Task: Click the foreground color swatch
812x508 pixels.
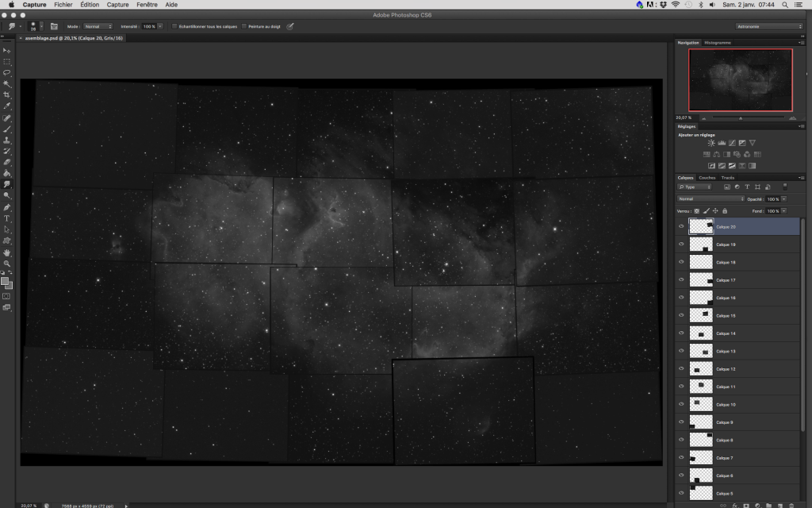Action: 5,282
